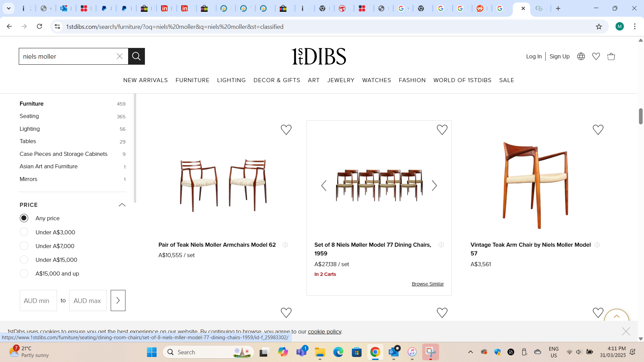Show next image of Model 77 chairs
Viewport: 644px width, 362px height.
[x=434, y=186]
